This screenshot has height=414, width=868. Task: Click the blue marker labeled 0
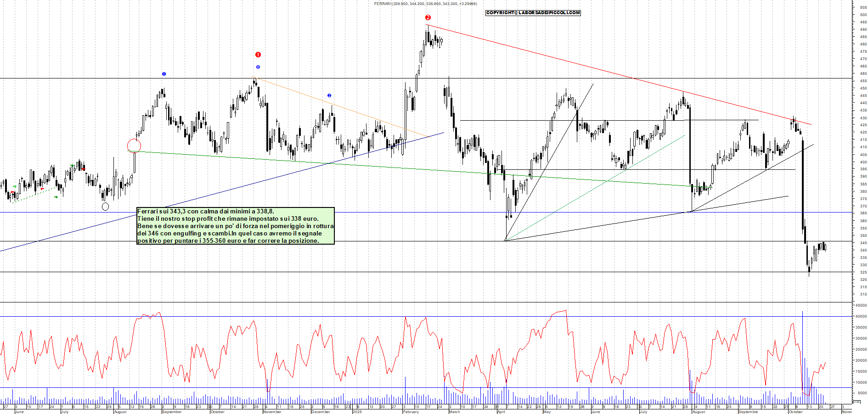[x=258, y=67]
